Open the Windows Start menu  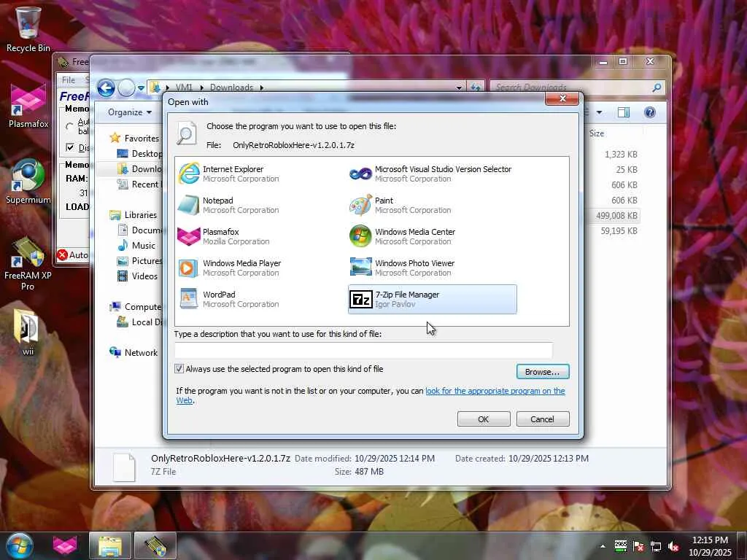coord(20,545)
